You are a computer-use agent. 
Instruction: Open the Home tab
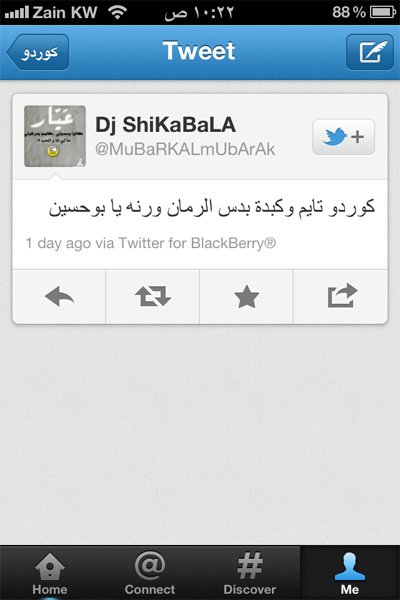click(x=50, y=573)
